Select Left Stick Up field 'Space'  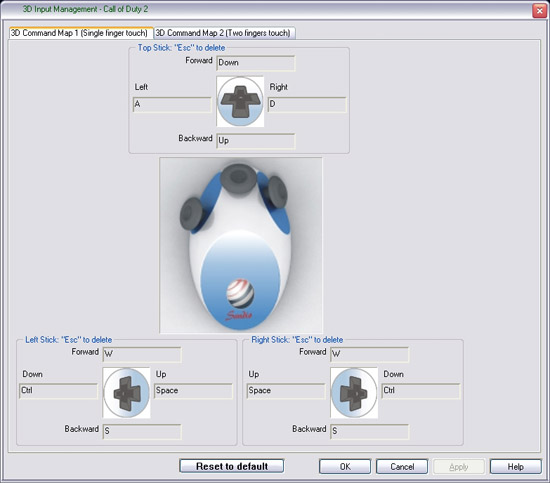(x=193, y=391)
